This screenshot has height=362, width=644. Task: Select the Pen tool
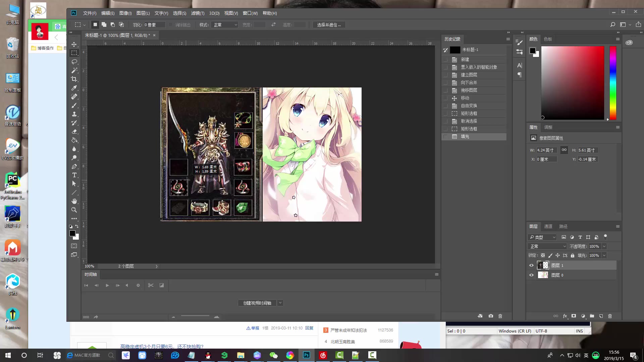(x=74, y=166)
